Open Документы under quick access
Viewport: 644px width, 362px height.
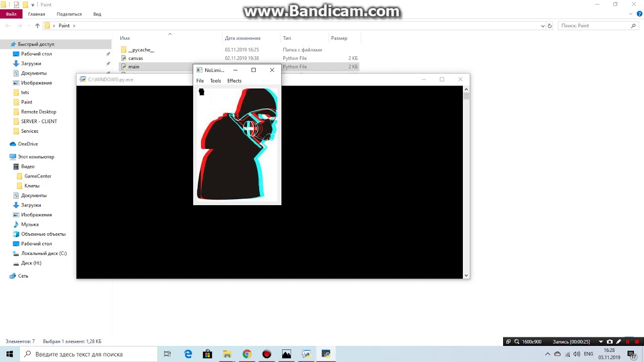(x=34, y=73)
